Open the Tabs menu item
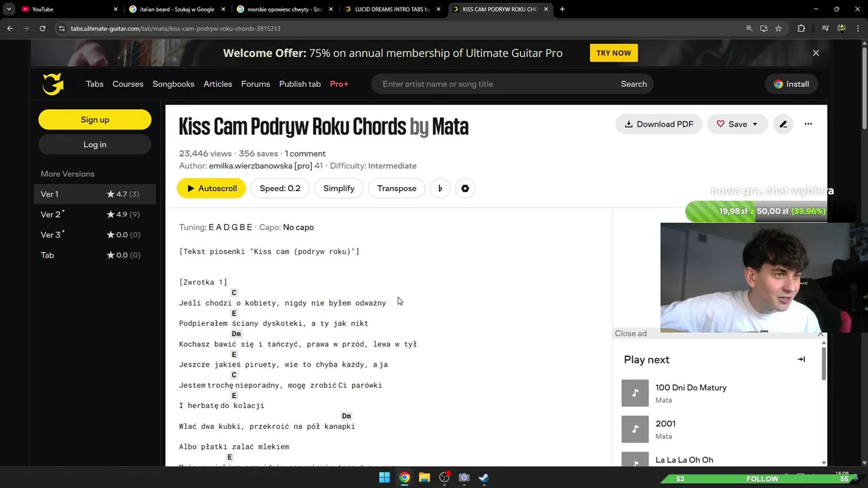The image size is (868, 488). pos(95,84)
